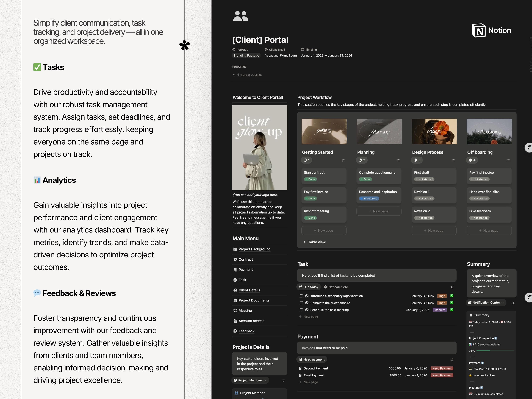Viewport: 532px width, 399px height.
Task: Click the Client Portal people page icon
Action: point(240,16)
